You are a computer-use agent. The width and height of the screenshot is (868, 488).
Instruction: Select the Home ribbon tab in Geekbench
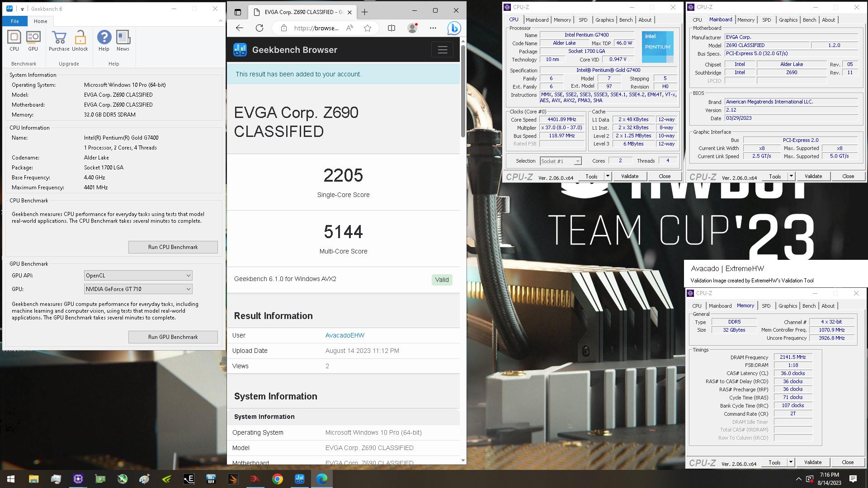(41, 21)
